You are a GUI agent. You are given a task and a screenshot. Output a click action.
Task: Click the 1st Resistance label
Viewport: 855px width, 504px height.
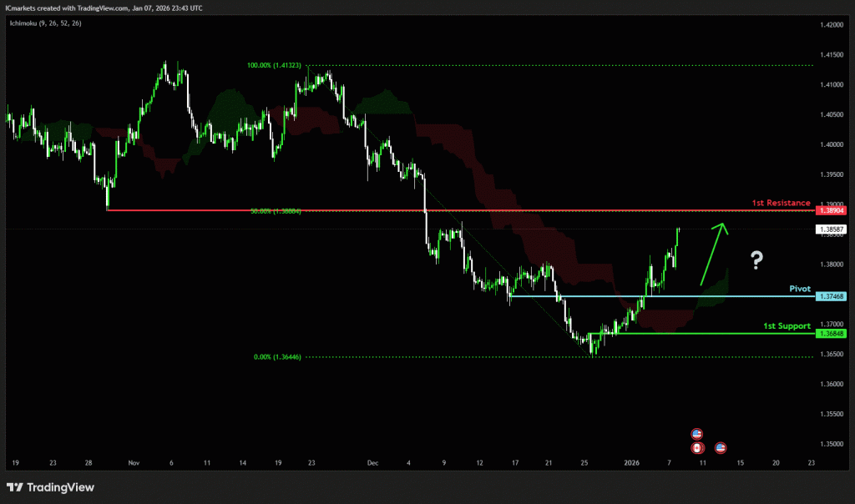pyautogui.click(x=781, y=203)
